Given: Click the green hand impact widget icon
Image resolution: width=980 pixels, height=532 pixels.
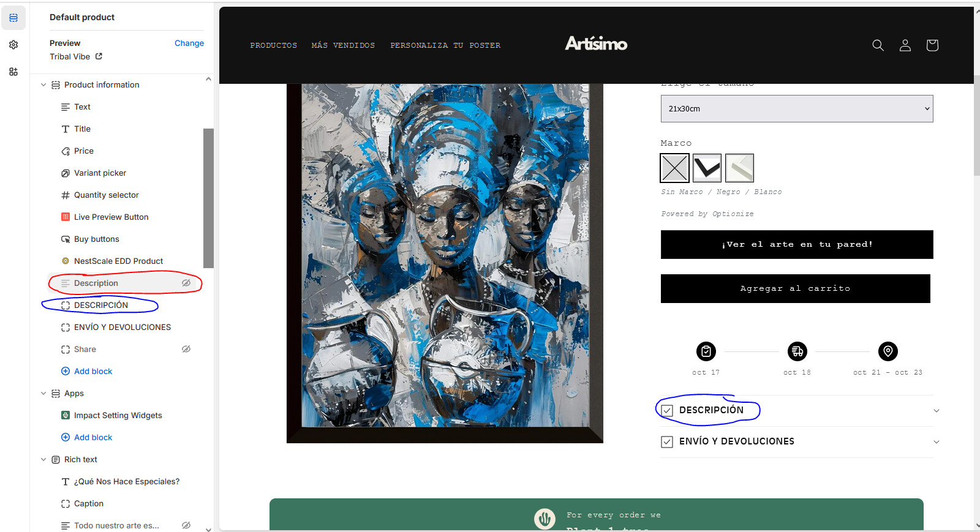Looking at the screenshot, I should pos(545,519).
